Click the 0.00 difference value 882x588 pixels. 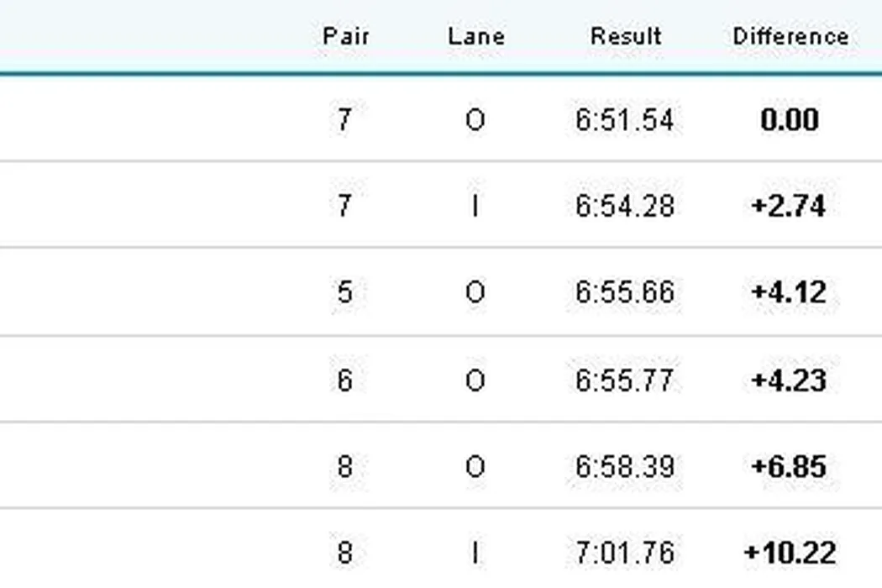789,120
